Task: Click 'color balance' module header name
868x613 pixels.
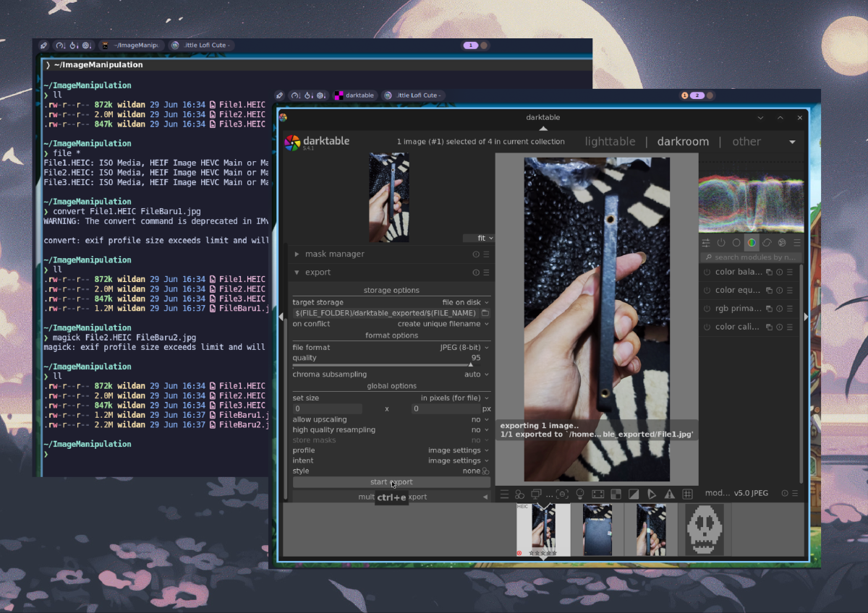Action: 739,272
